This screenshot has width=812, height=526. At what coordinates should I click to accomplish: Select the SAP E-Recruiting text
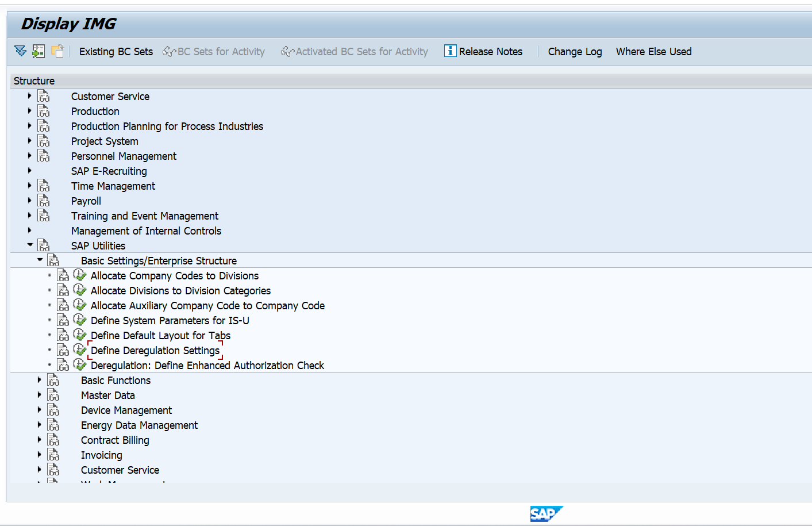click(109, 171)
